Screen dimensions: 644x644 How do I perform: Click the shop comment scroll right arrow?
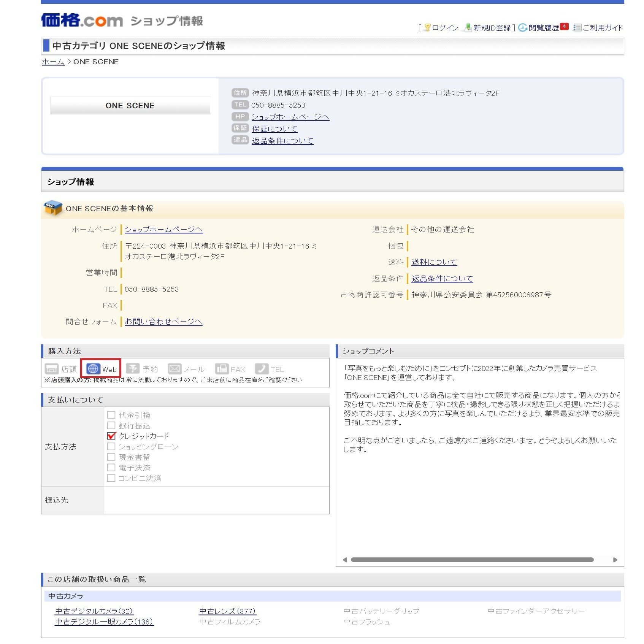pos(615,560)
